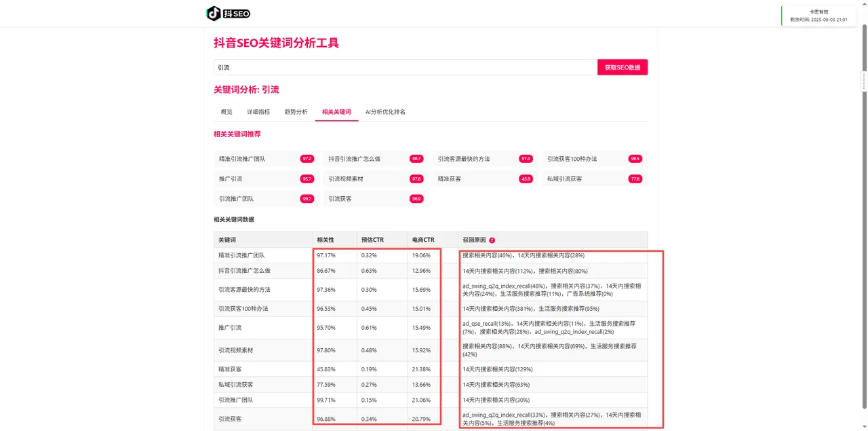Switch to the 概览 tab

coord(226,112)
